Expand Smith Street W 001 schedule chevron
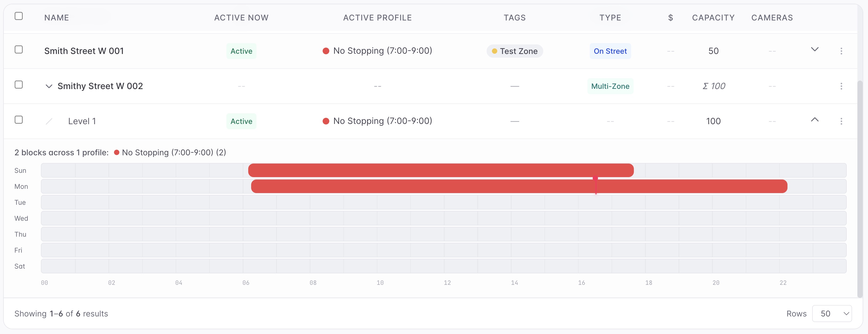The width and height of the screenshot is (868, 334). [814, 49]
